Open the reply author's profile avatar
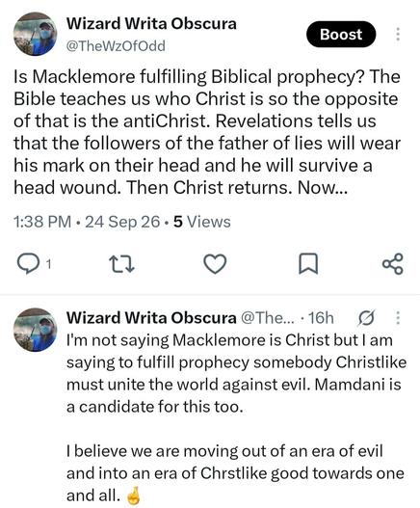Image resolution: width=420 pixels, height=508 pixels. point(35,330)
